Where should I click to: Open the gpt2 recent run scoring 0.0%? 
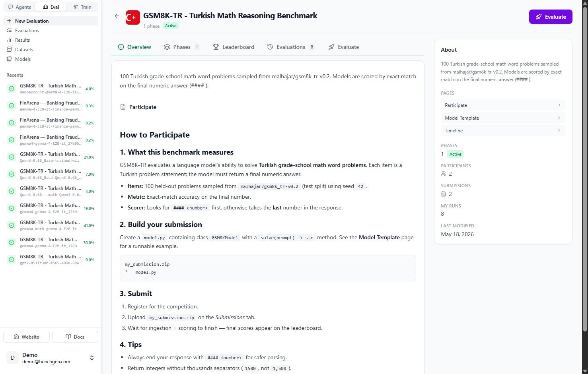click(x=51, y=260)
